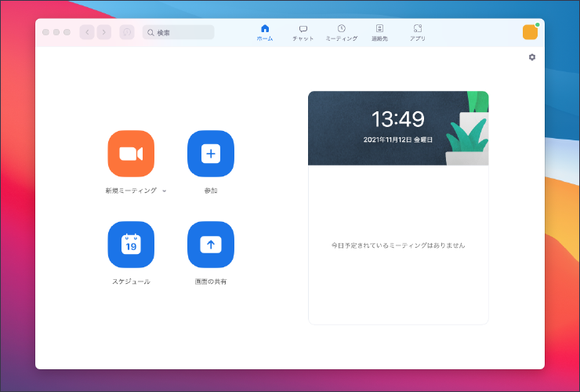Open the orange profile avatar
Viewport: 580px width, 392px height.
pyautogui.click(x=530, y=32)
